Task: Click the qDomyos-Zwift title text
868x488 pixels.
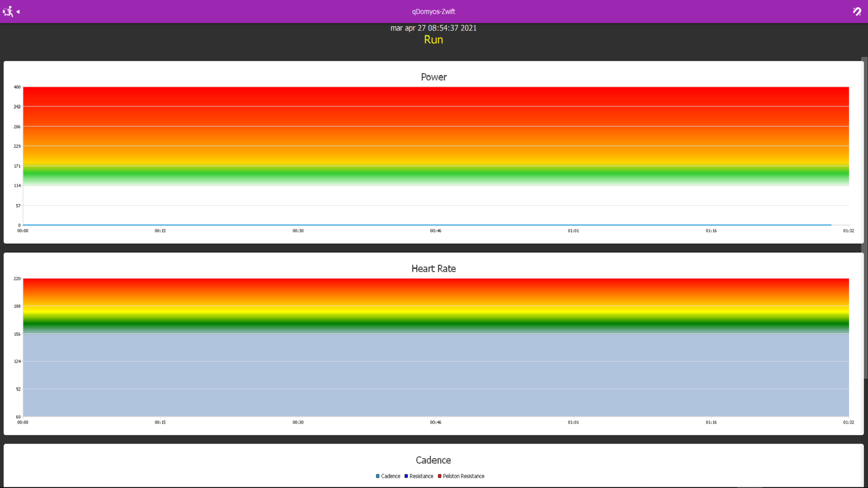Action: pos(433,12)
